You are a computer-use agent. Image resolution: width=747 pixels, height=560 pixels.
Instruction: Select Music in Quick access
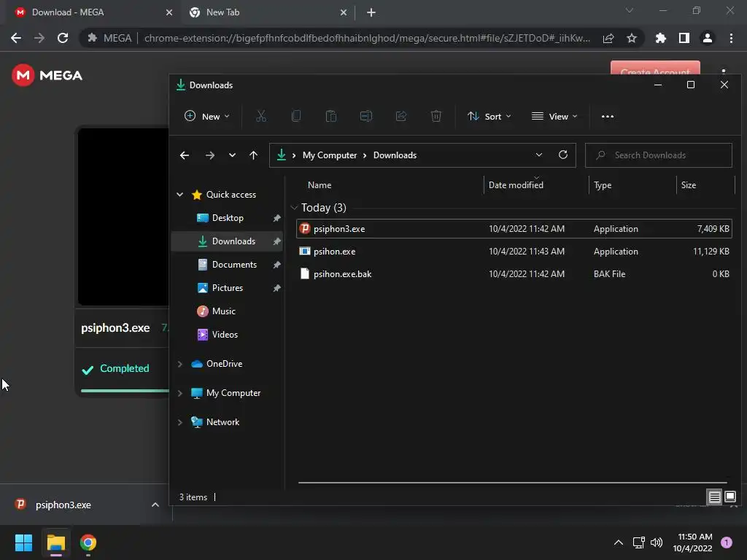click(x=228, y=311)
